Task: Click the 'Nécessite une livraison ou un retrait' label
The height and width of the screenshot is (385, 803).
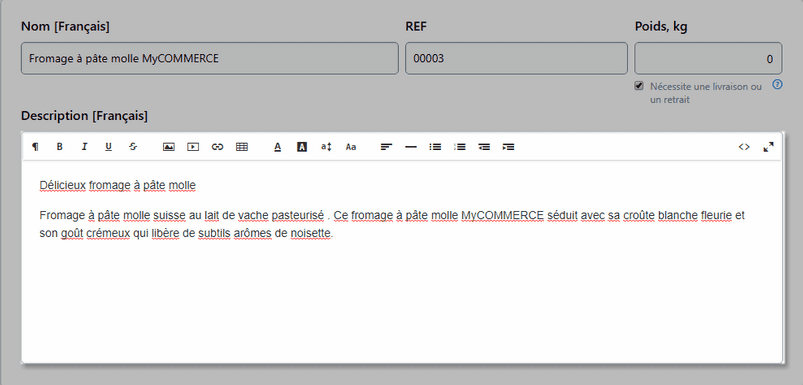Action: pos(706,93)
